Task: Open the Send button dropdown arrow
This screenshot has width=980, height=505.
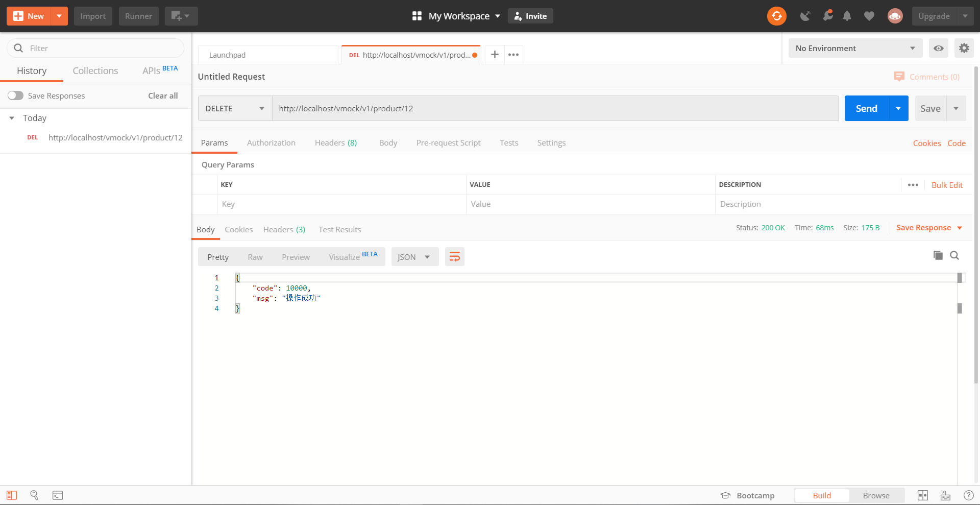Action: 898,108
